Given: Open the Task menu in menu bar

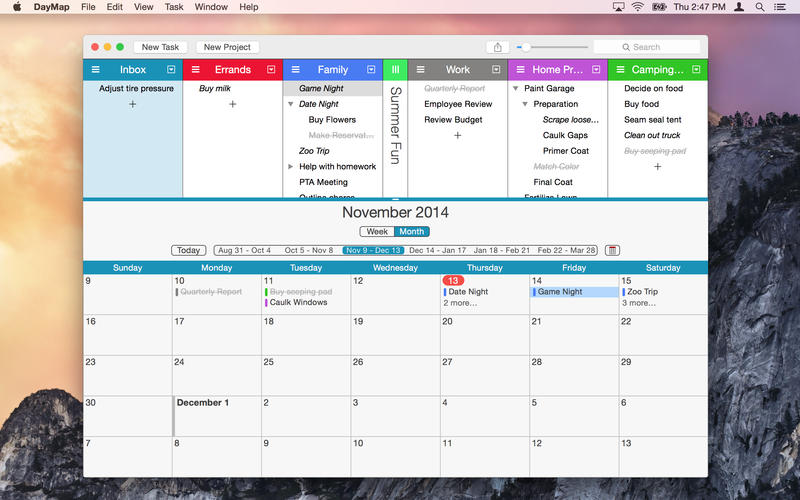Looking at the screenshot, I should click(174, 7).
